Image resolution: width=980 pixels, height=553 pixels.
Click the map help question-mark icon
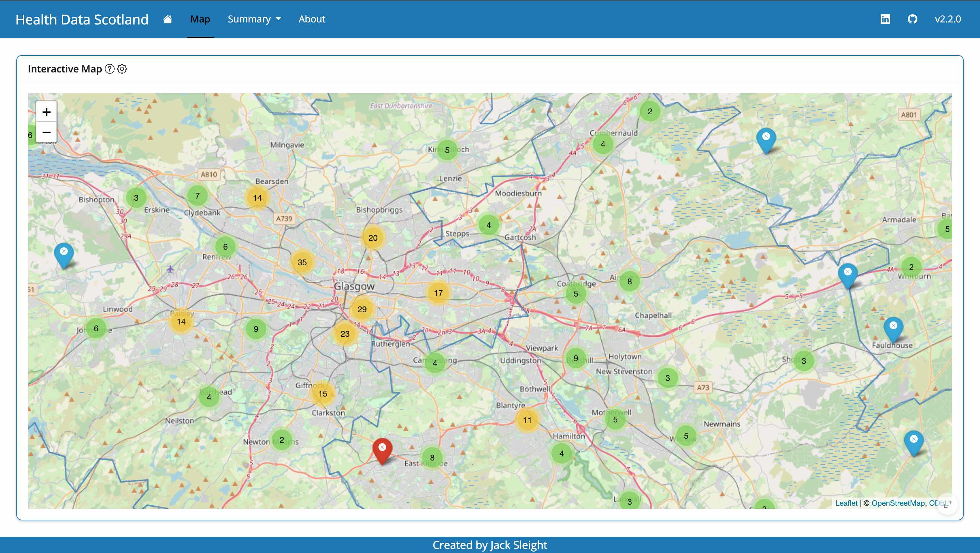(x=110, y=69)
